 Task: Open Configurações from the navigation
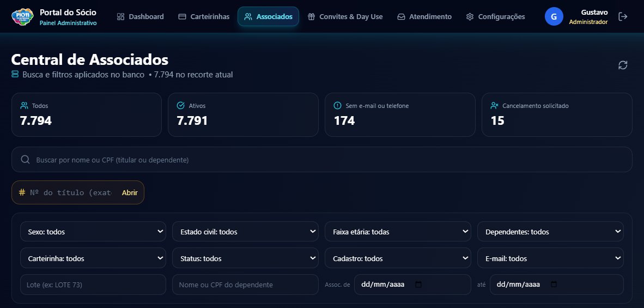[x=495, y=16]
